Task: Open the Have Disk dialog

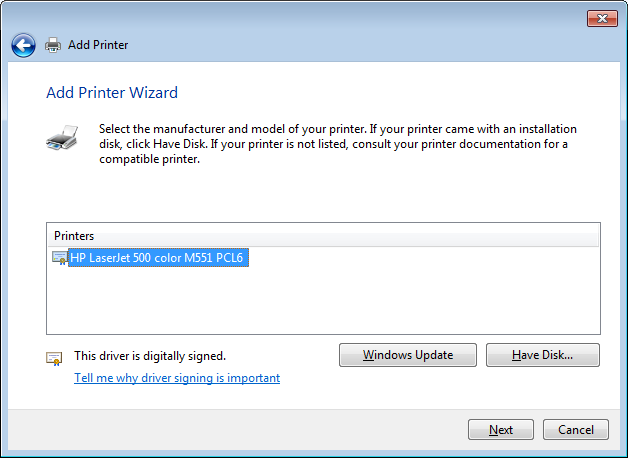Action: (542, 355)
